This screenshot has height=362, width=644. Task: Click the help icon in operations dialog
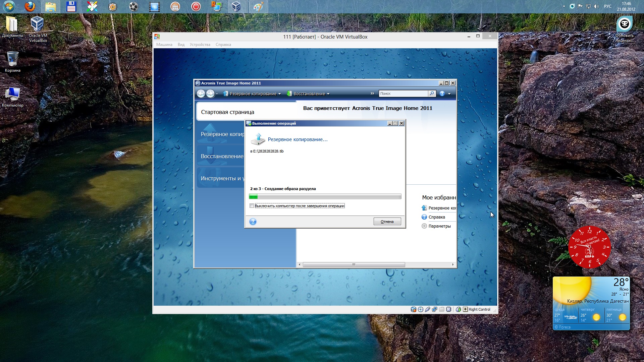[x=253, y=222]
